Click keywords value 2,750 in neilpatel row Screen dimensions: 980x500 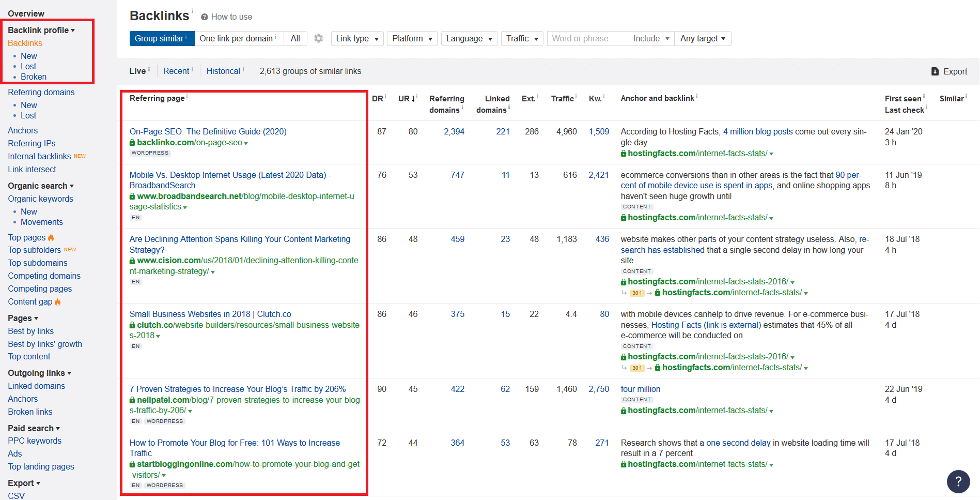pos(599,389)
